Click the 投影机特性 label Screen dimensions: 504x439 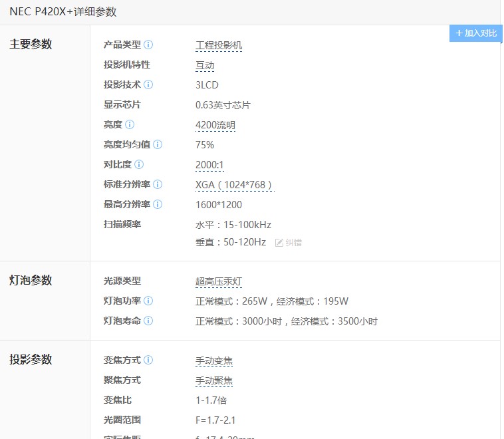(127, 65)
